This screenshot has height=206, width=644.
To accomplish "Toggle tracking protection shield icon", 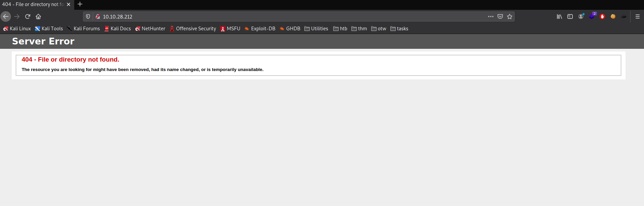I will point(88,16).
